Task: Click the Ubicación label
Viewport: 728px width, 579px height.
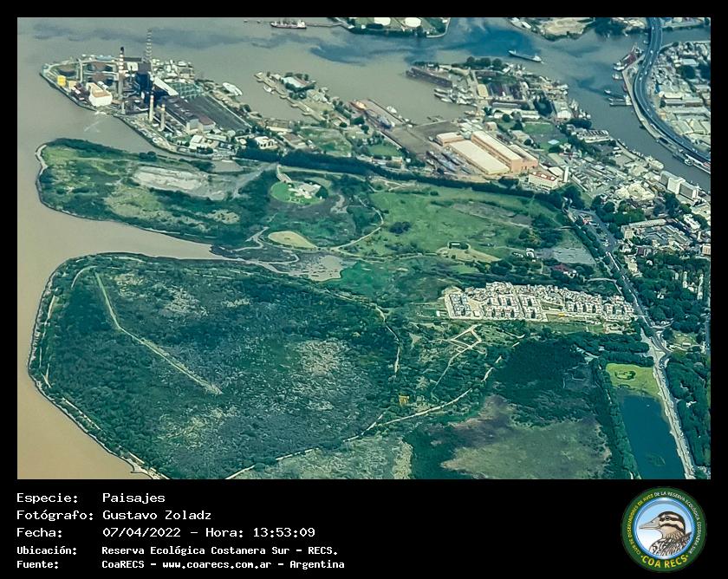Action: coord(47,550)
